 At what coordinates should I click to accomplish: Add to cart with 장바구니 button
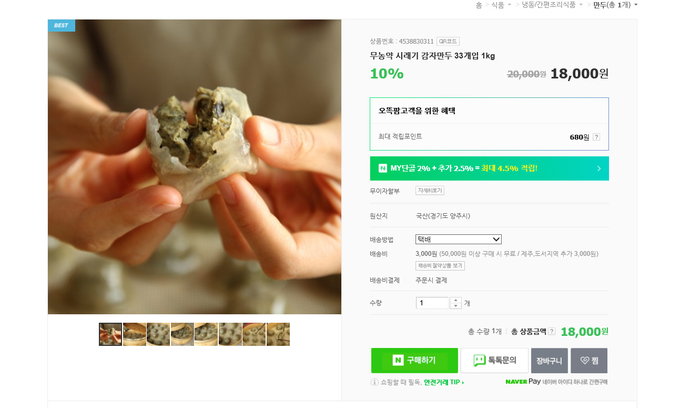(x=549, y=360)
